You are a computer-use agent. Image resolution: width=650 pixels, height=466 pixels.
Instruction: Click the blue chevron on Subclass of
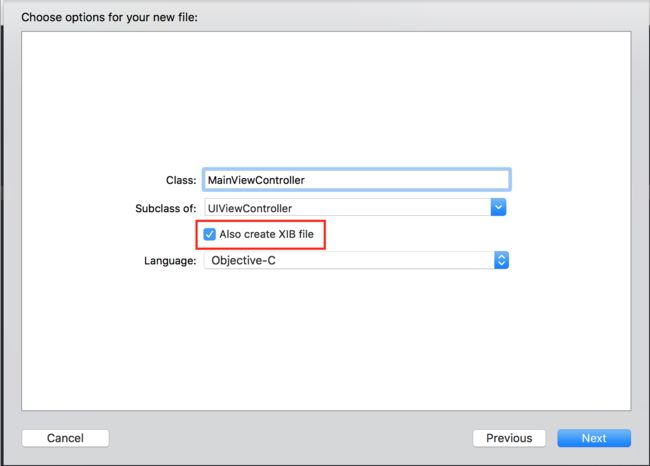click(498, 207)
